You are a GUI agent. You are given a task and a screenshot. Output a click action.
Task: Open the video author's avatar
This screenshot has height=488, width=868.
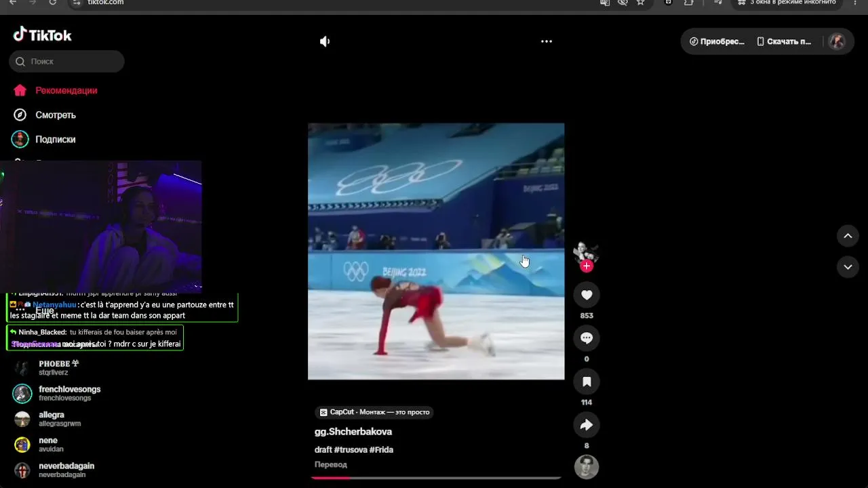[x=586, y=252]
